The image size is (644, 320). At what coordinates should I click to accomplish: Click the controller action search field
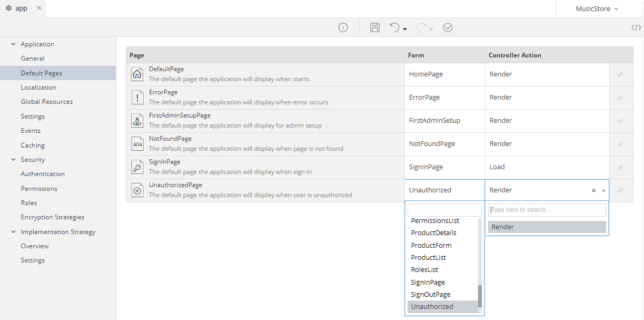pos(547,210)
